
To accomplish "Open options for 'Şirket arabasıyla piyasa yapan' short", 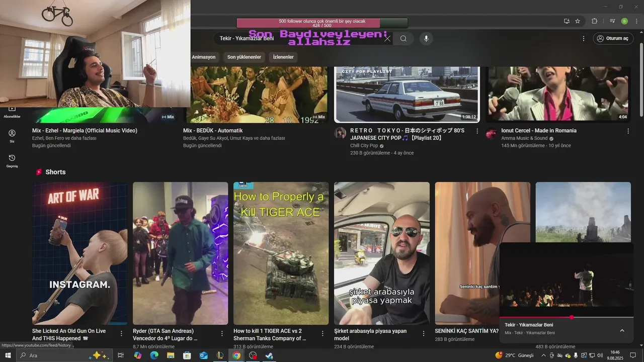I will pos(423,333).
